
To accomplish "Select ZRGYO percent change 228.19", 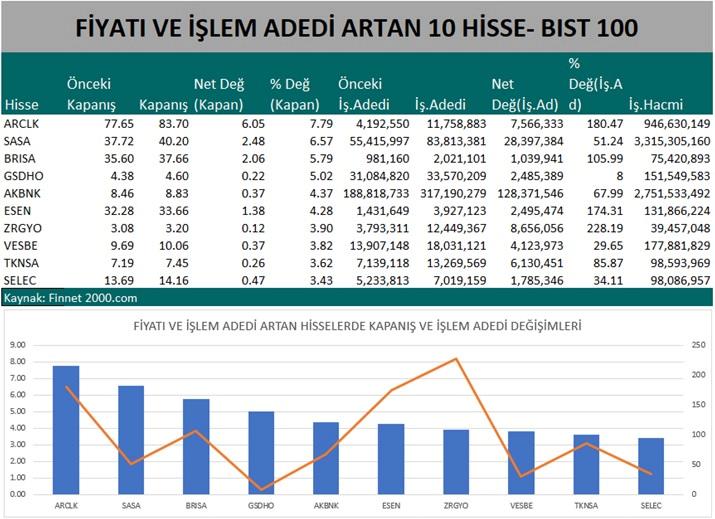I will click(605, 228).
